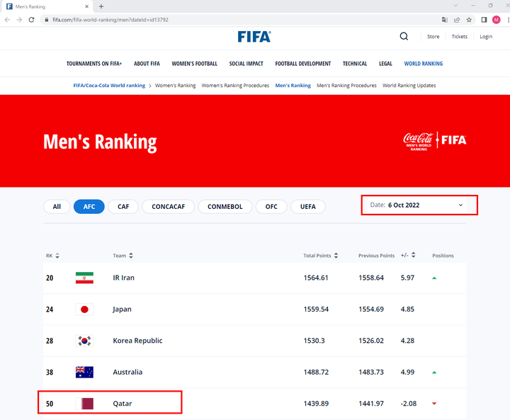510x420 pixels.
Task: Reload the page with refresh icon
Action: click(32, 20)
